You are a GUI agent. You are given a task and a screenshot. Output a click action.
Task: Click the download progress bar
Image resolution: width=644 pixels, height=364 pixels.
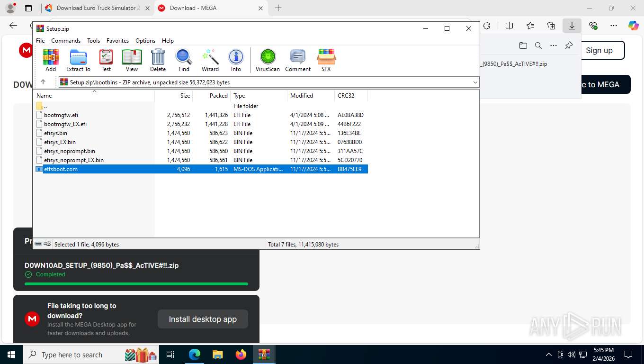136,284
